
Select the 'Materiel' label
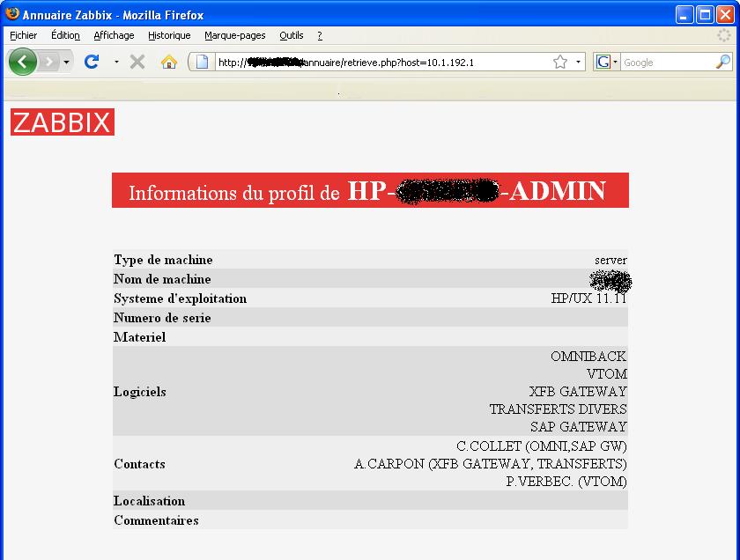tap(140, 337)
